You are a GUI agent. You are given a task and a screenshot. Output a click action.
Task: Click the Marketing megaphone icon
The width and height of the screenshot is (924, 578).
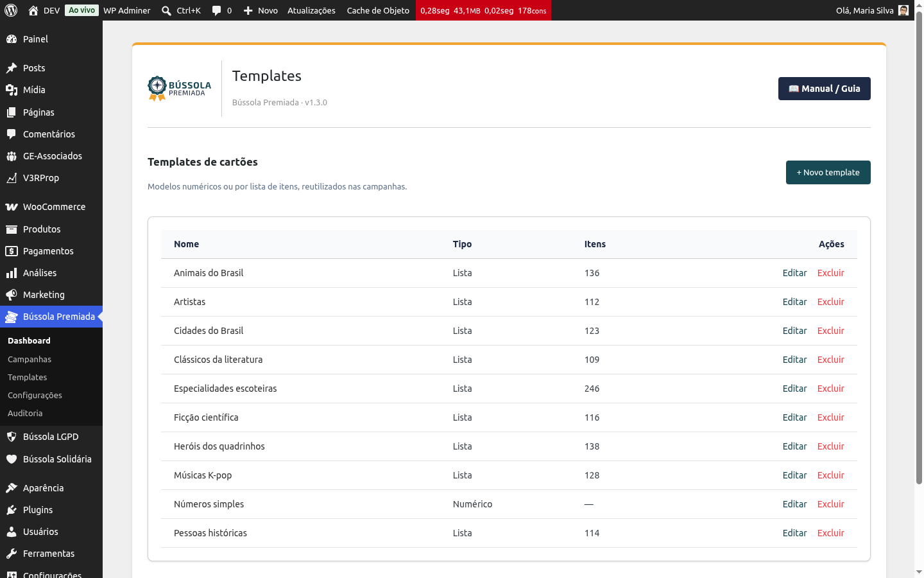pyautogui.click(x=12, y=295)
